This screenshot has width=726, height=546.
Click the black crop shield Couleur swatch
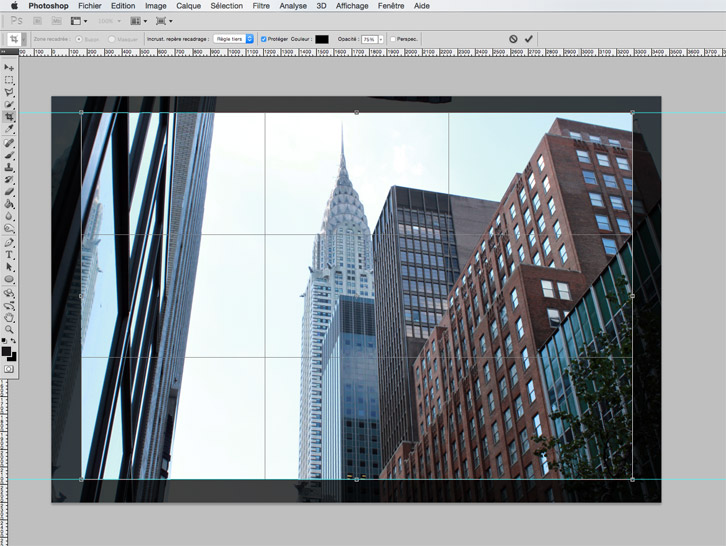[322, 39]
